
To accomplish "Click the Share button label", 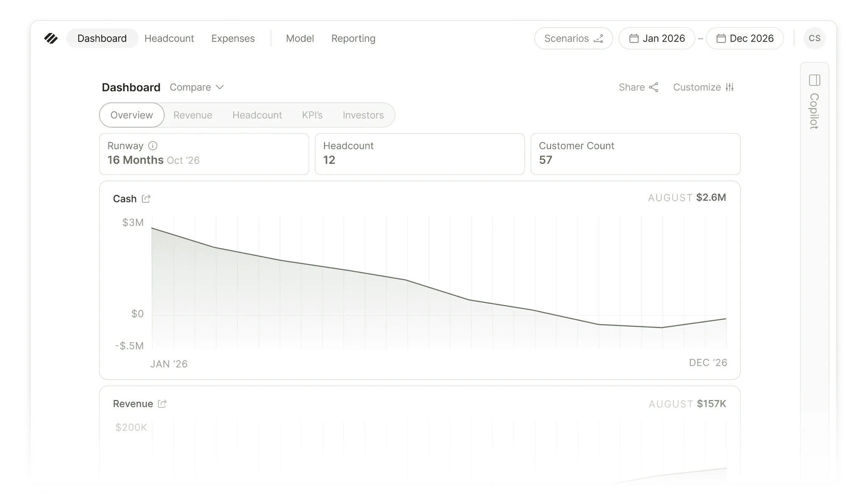I will click(x=632, y=87).
